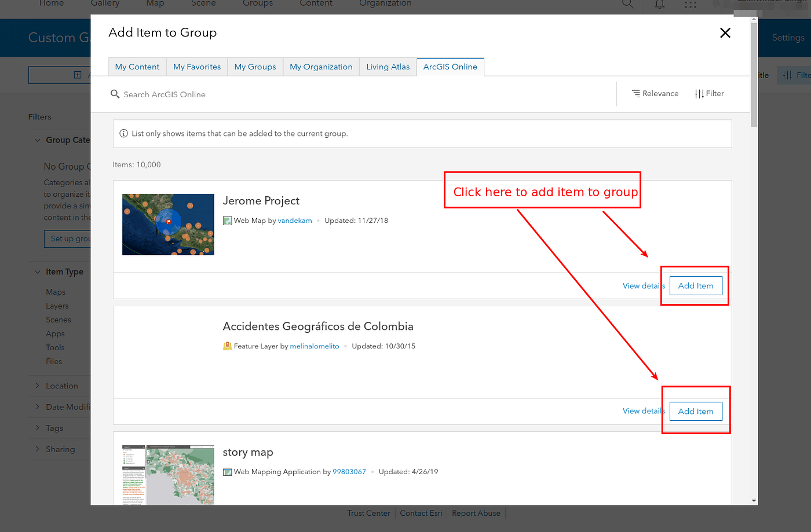
Task: Switch to the My Organization tab
Action: click(x=321, y=67)
